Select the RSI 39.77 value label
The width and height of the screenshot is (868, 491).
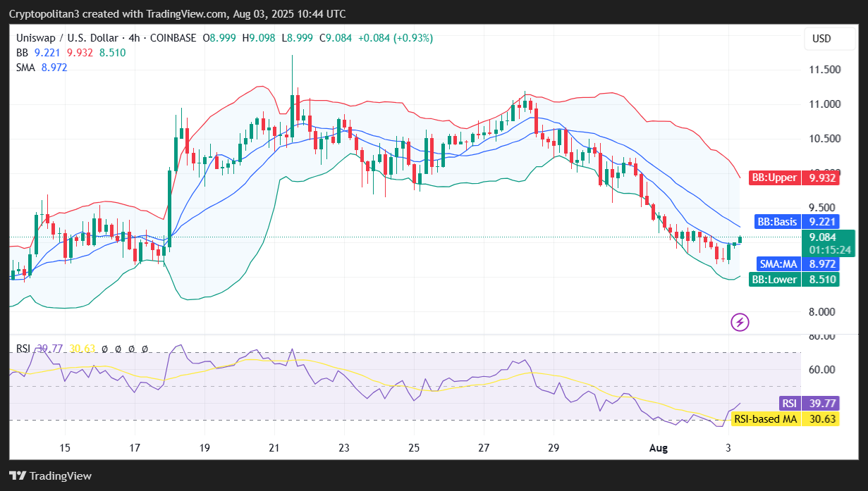tap(809, 403)
